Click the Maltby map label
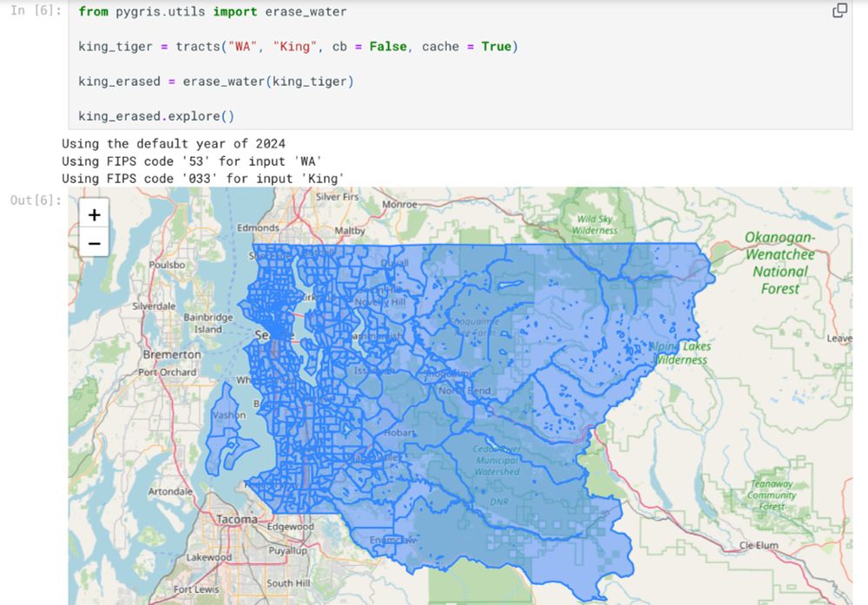Screen dimensions: 868x605 coord(350,231)
